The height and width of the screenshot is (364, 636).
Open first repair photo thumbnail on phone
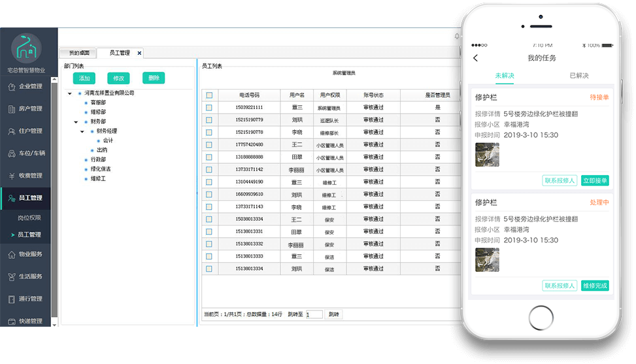pyautogui.click(x=487, y=155)
